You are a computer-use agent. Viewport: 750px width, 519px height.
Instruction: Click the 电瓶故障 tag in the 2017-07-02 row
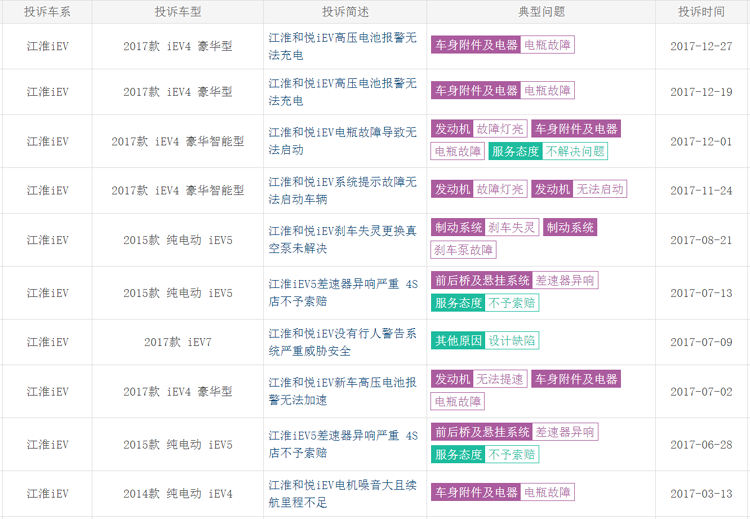[x=458, y=401]
